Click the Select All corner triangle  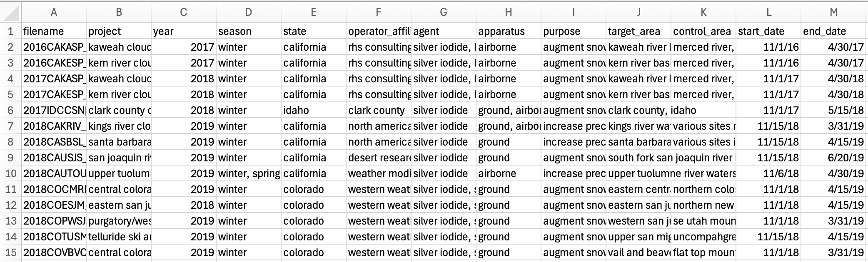pos(11,12)
